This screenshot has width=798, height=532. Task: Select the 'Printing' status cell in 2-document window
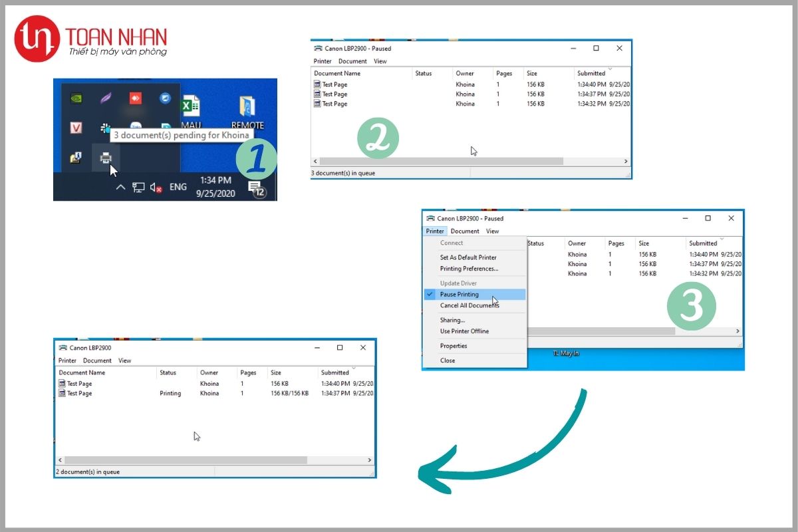click(170, 393)
